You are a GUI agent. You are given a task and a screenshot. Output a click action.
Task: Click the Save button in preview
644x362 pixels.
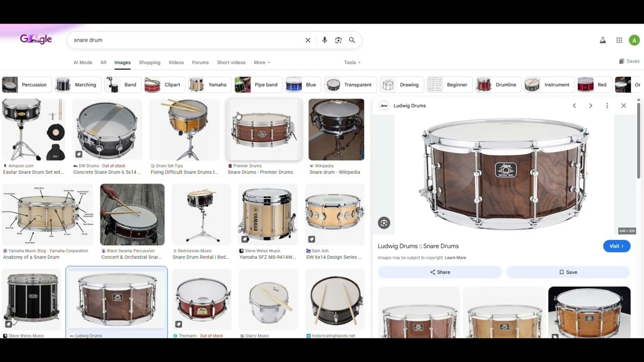568,272
